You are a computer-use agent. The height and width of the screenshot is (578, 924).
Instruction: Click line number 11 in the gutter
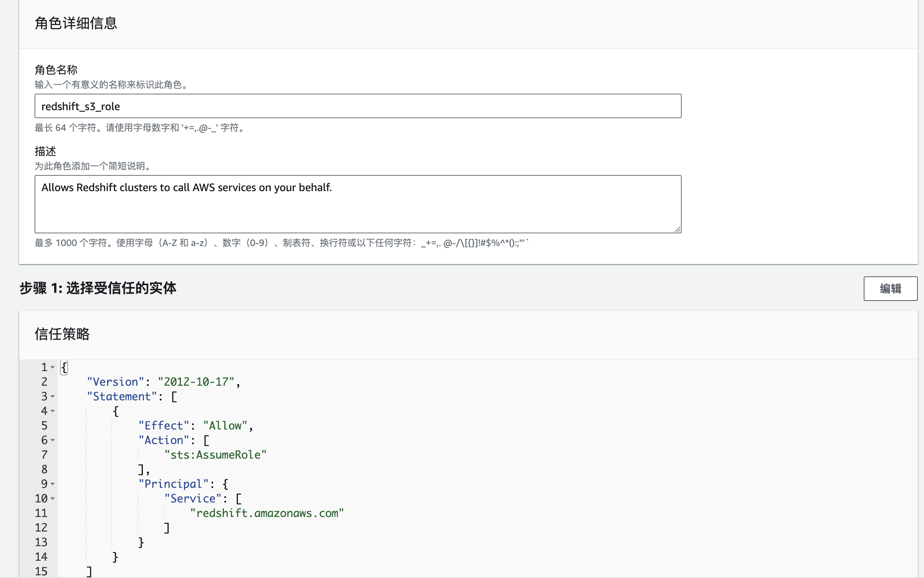point(41,513)
